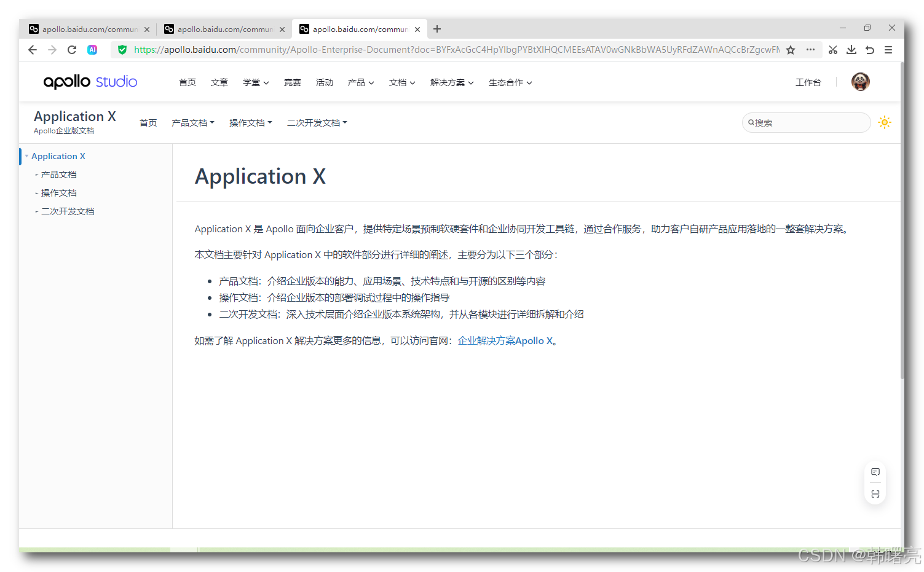
Task: Click the feedback comment icon at bottom right
Action: tap(875, 472)
